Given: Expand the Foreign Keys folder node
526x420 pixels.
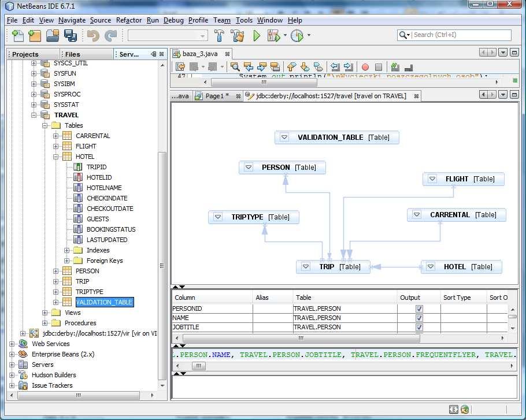Looking at the screenshot, I should click(x=66, y=261).
